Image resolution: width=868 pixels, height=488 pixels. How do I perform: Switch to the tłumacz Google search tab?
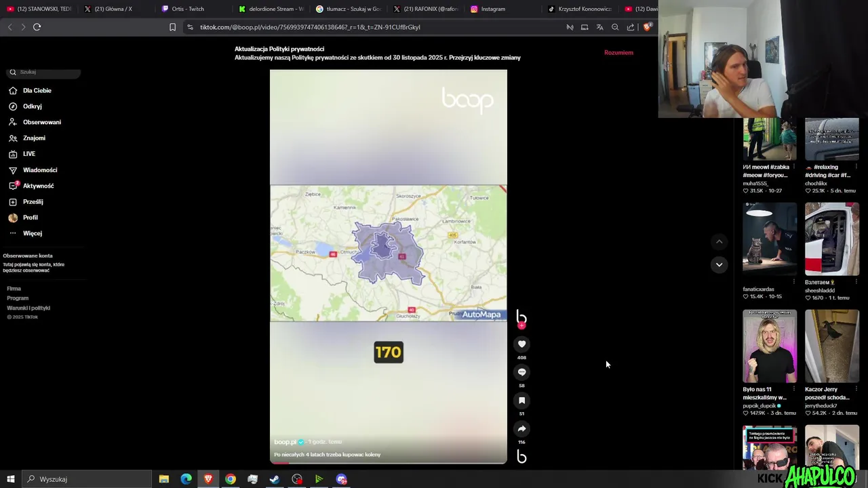(349, 9)
